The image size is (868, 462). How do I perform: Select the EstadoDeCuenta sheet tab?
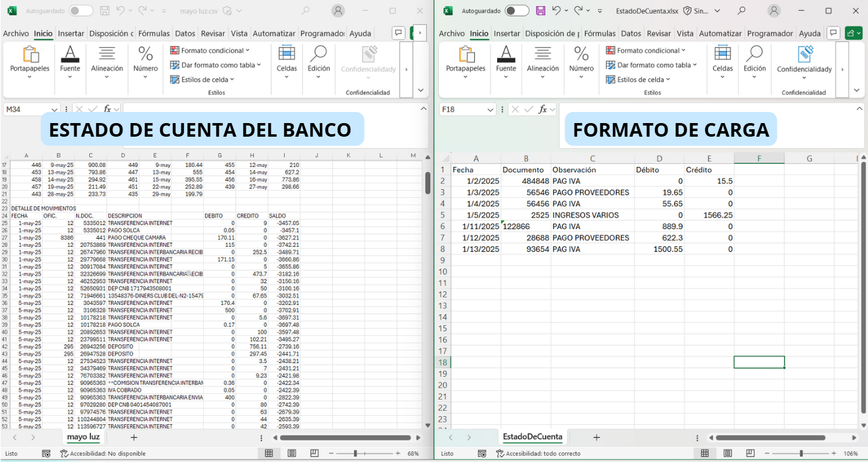532,437
